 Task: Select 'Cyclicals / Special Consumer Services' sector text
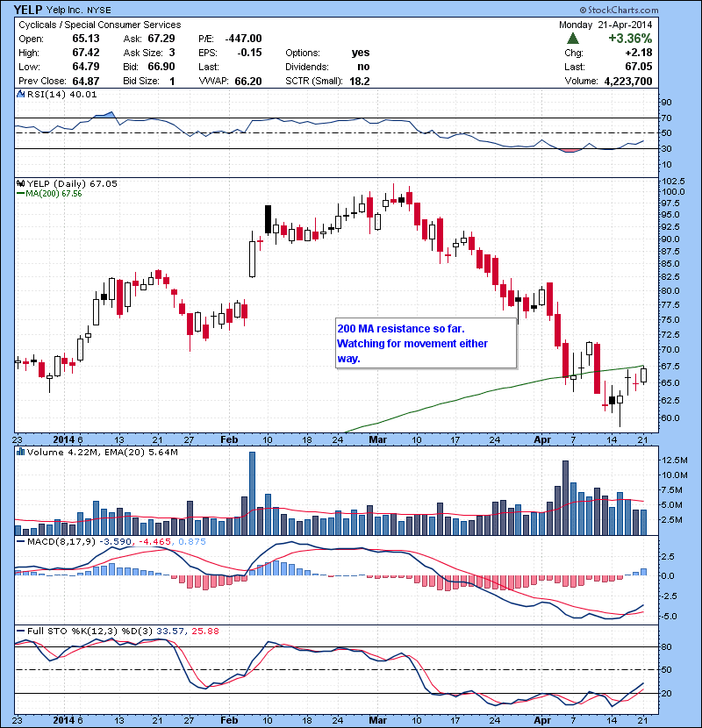99,25
